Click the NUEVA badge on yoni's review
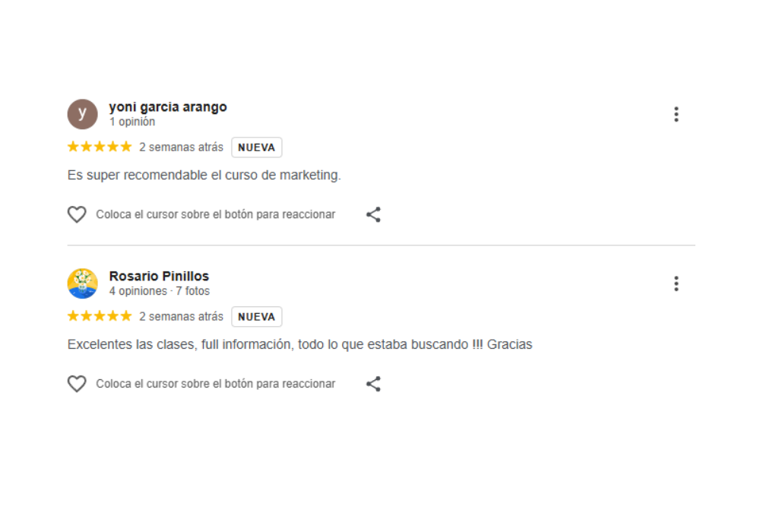The height and width of the screenshot is (532, 760). [256, 147]
